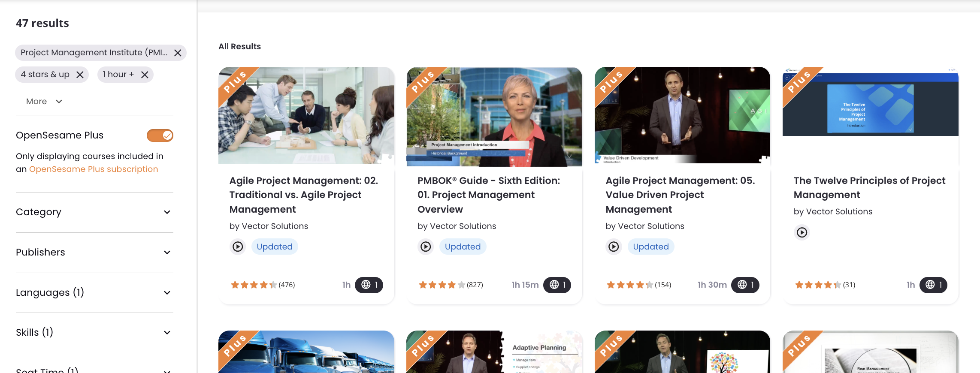This screenshot has width=980, height=373.
Task: Remove the Project Management Institute filter chip
Action: (178, 53)
